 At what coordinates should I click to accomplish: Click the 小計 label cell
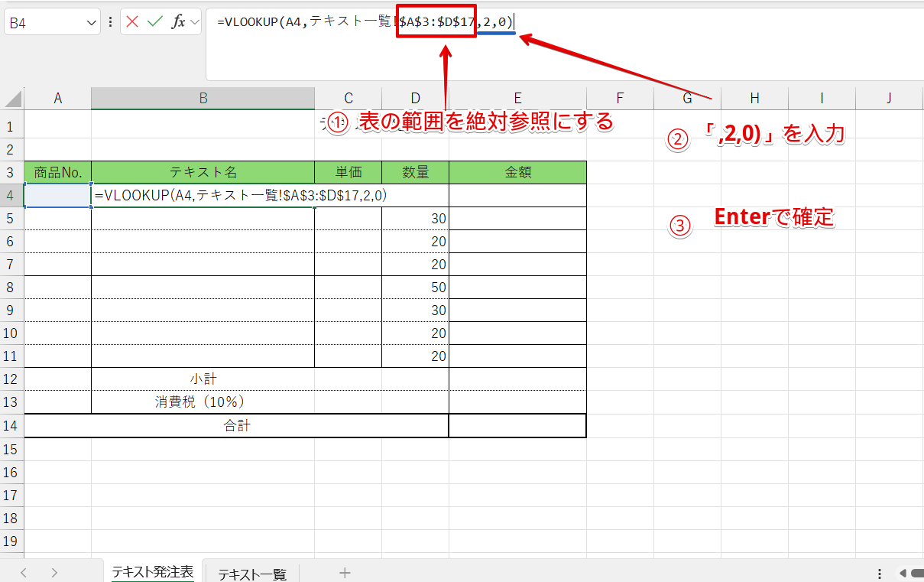pyautogui.click(x=203, y=379)
